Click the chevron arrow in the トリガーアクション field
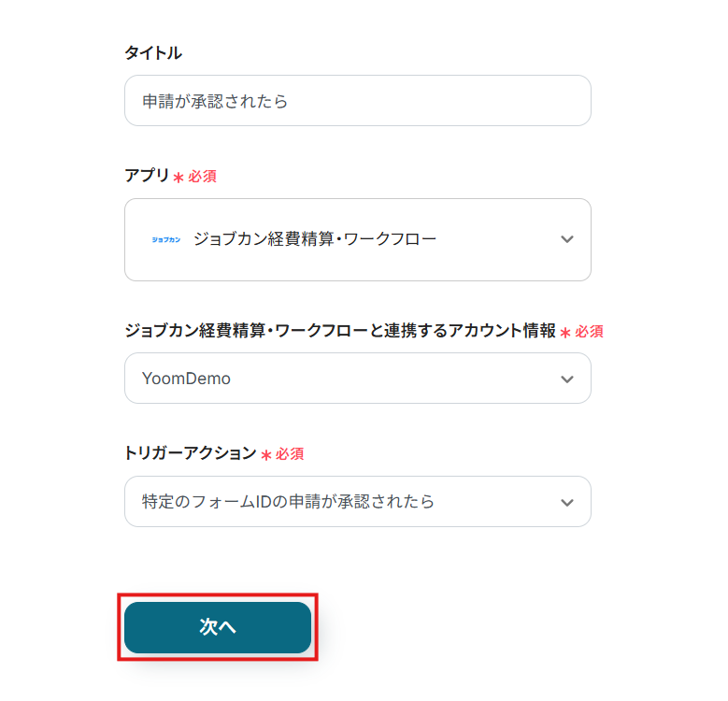728x701 pixels. click(x=566, y=502)
